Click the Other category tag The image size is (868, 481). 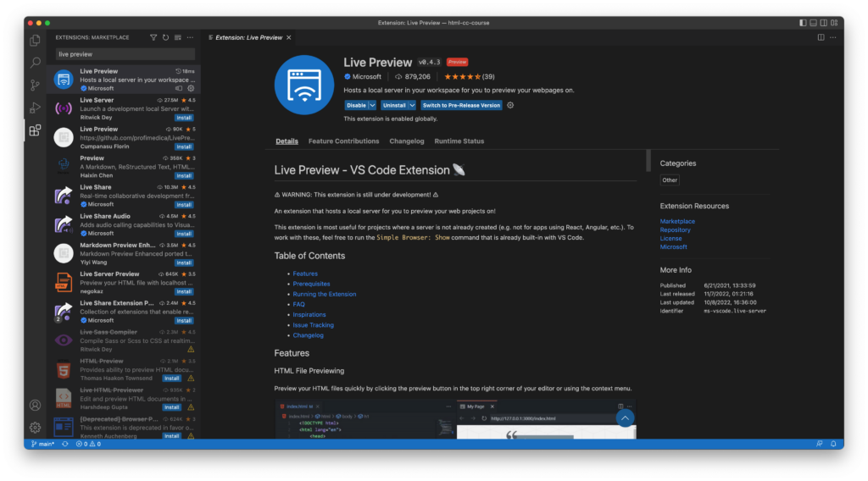(670, 180)
